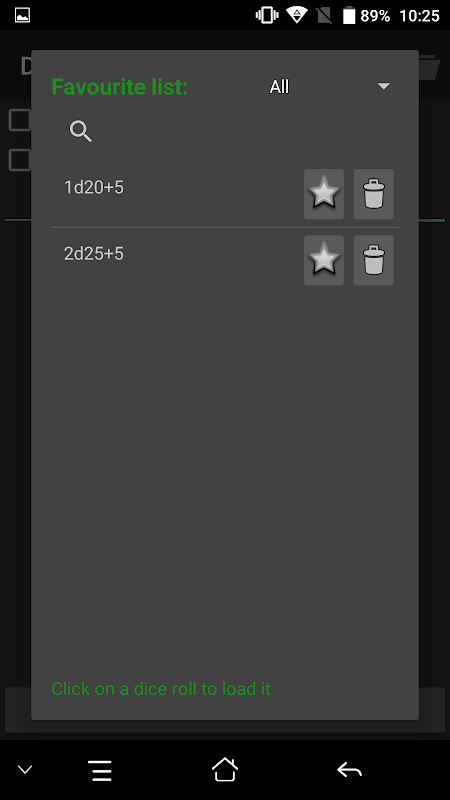This screenshot has height=800, width=450.
Task: Tap the search magnifier icon
Action: click(81, 131)
